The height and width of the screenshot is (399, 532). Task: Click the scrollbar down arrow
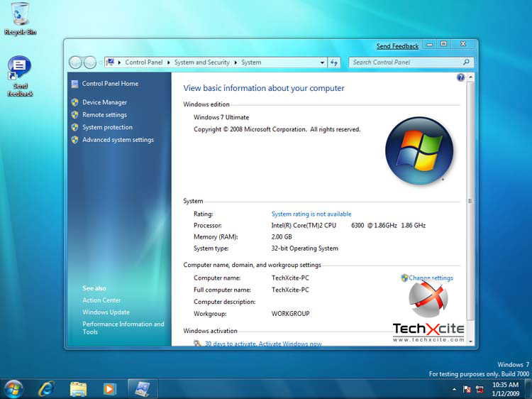[x=470, y=341]
